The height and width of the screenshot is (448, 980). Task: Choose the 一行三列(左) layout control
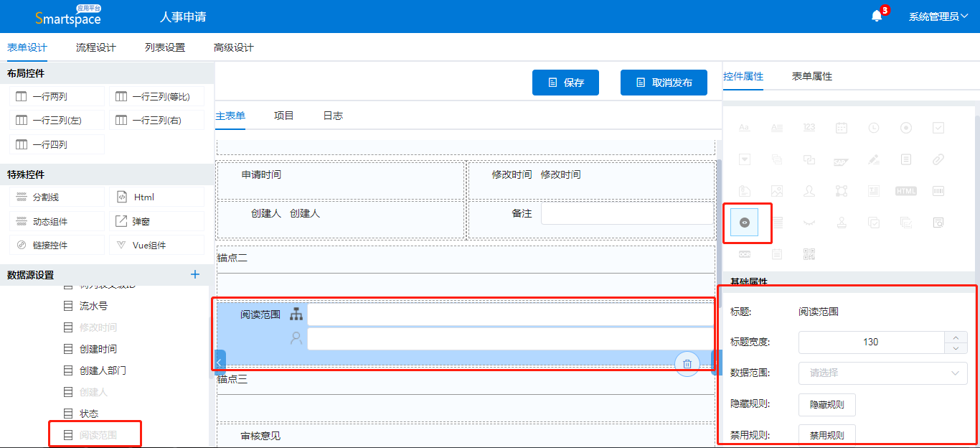[x=57, y=120]
